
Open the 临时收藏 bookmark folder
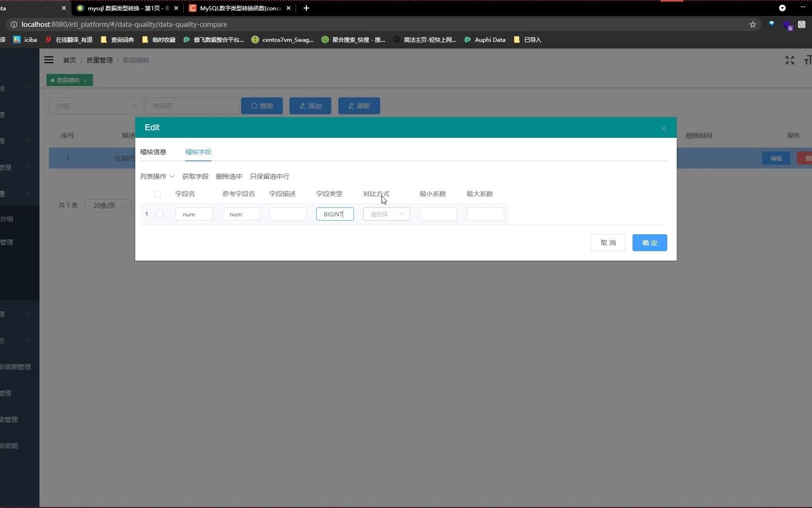point(159,40)
